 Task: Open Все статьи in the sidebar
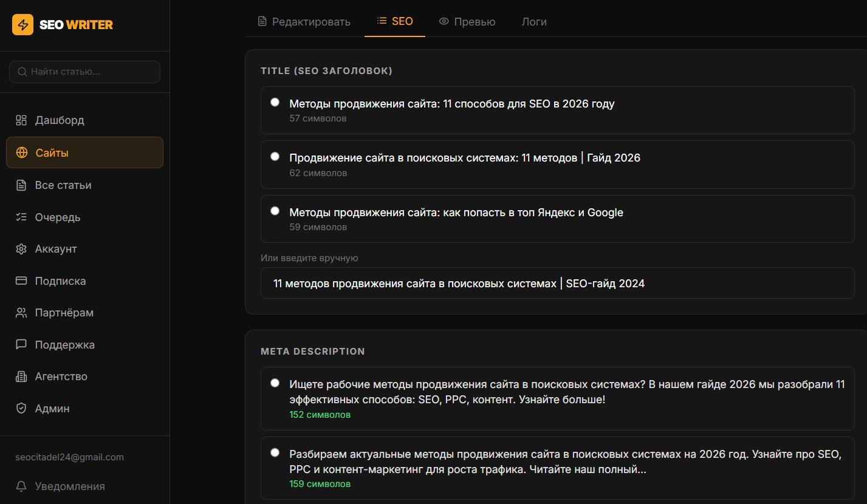84,185
